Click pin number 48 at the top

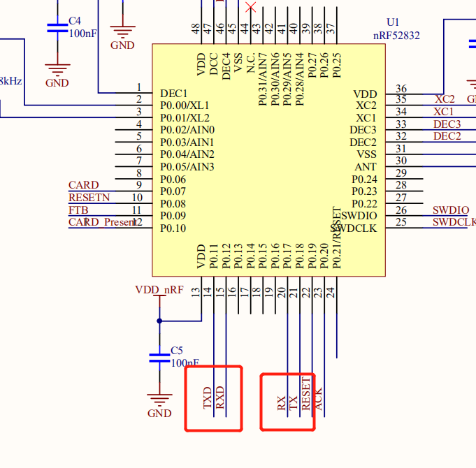click(196, 29)
